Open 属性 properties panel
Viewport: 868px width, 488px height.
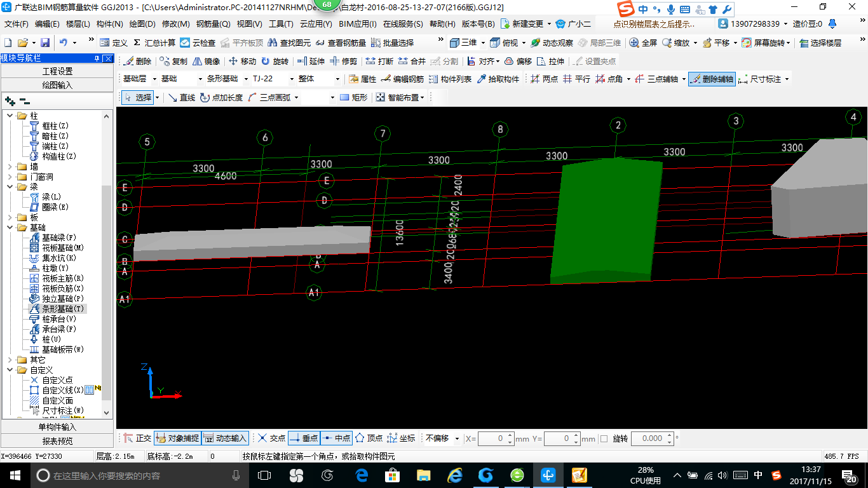click(x=363, y=79)
